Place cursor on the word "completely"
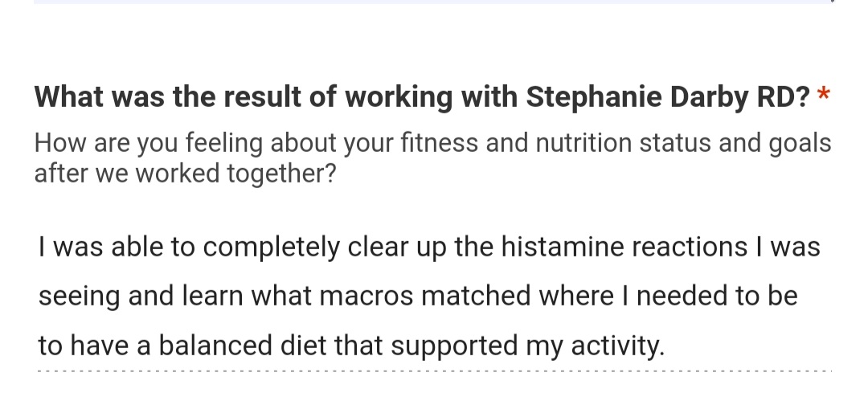Screen dimensions: 868x393 click(272, 247)
